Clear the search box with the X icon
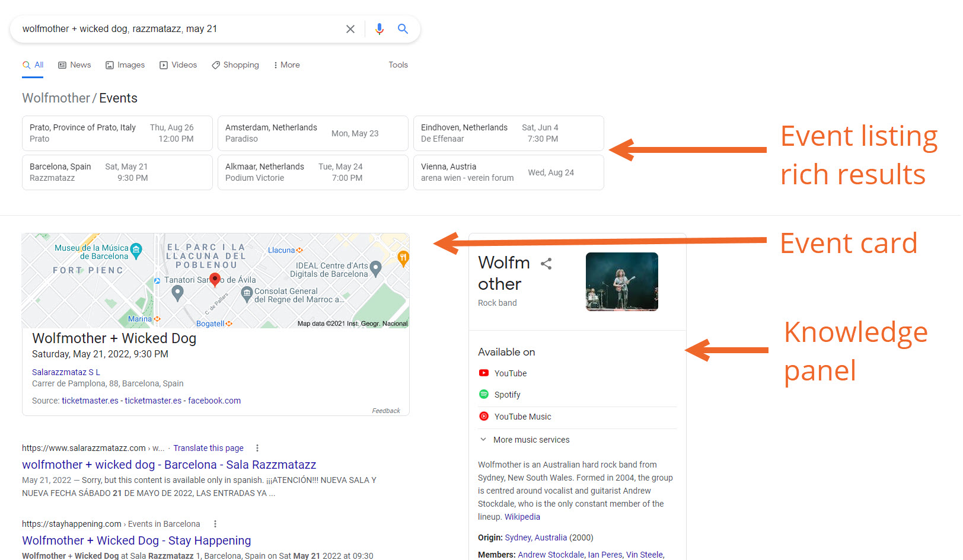This screenshot has height=560, width=963. pos(350,29)
